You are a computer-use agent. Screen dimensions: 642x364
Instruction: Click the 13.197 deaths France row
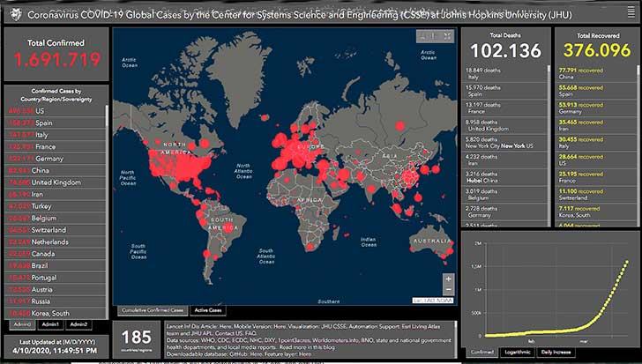pyautogui.click(x=504, y=108)
